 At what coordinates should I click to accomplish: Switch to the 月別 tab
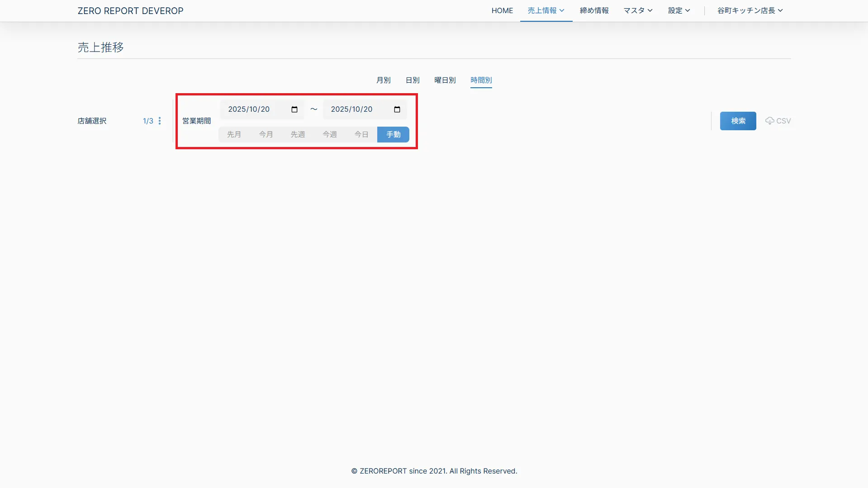click(x=383, y=80)
